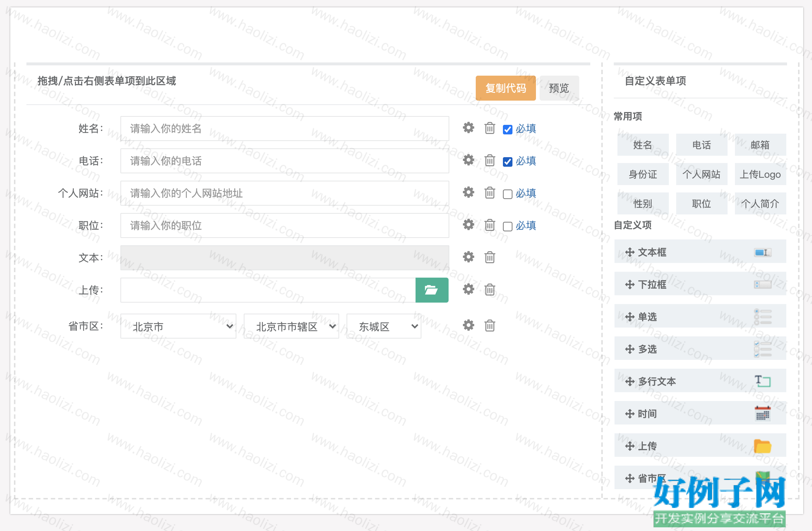The image size is (812, 531).
Task: Add the 上传Logo common item
Action: 760,174
